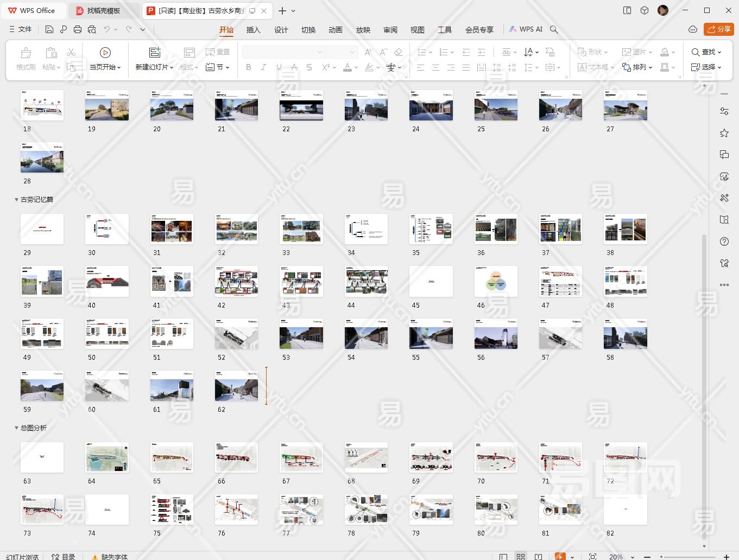Screen dimensions: 739x560
Task: Collapse the 总图分析 section
Action: 16,428
